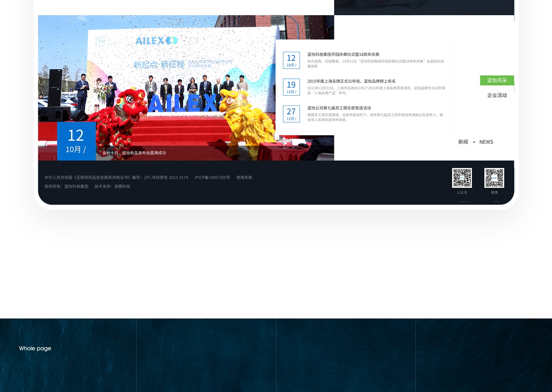This screenshot has width=552, height=392.
Task: Click the excerpt starting 根据员工俱乐部章程
Action: coord(375,117)
